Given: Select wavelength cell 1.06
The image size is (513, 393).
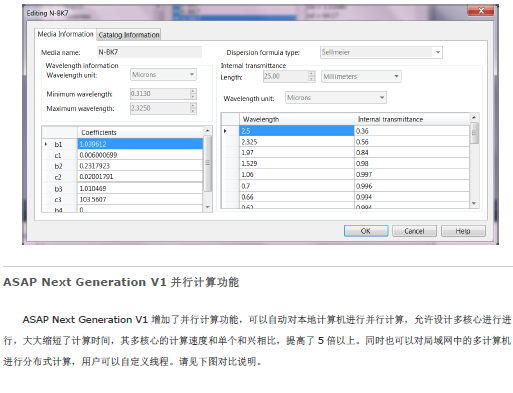Looking at the screenshot, I should [297, 174].
